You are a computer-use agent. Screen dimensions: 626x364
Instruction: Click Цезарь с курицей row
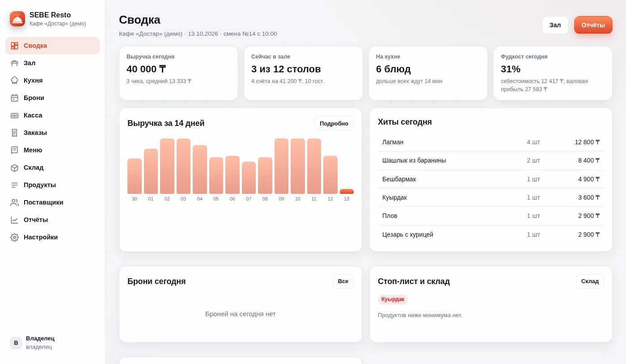tap(491, 234)
